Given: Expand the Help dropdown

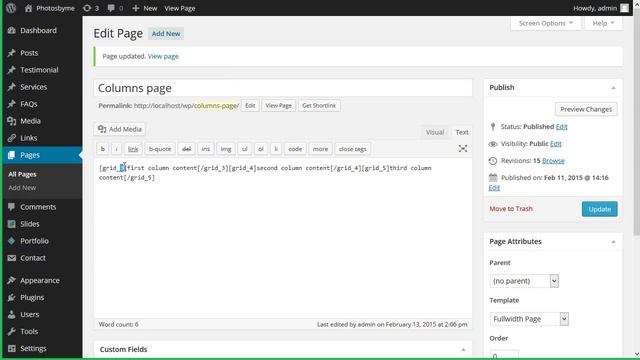Looking at the screenshot, I should click(603, 23).
